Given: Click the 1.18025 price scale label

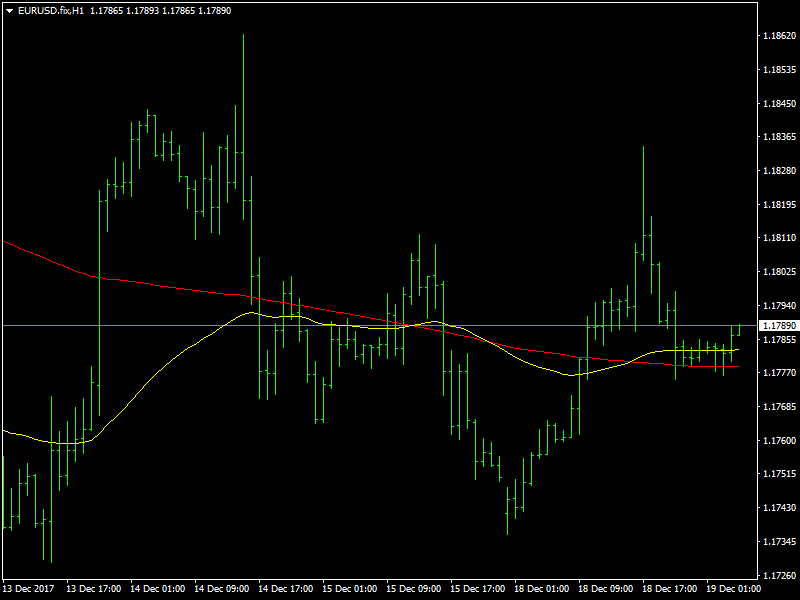Looking at the screenshot, I should [x=779, y=271].
